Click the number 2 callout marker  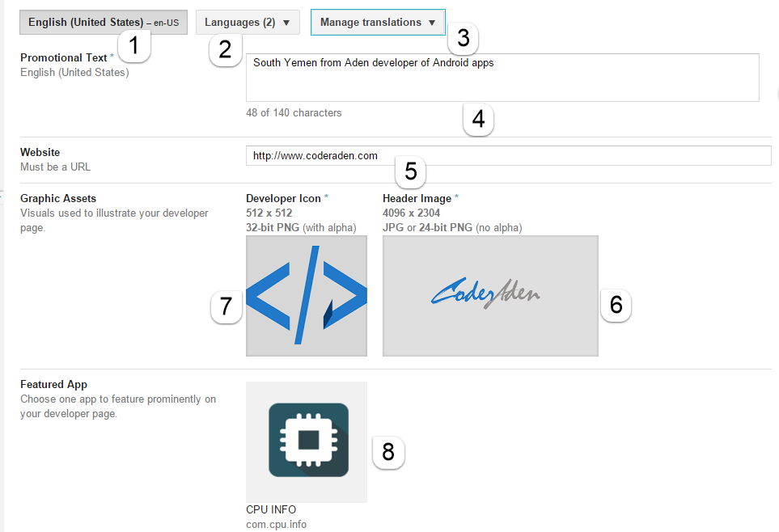pyautogui.click(x=225, y=49)
